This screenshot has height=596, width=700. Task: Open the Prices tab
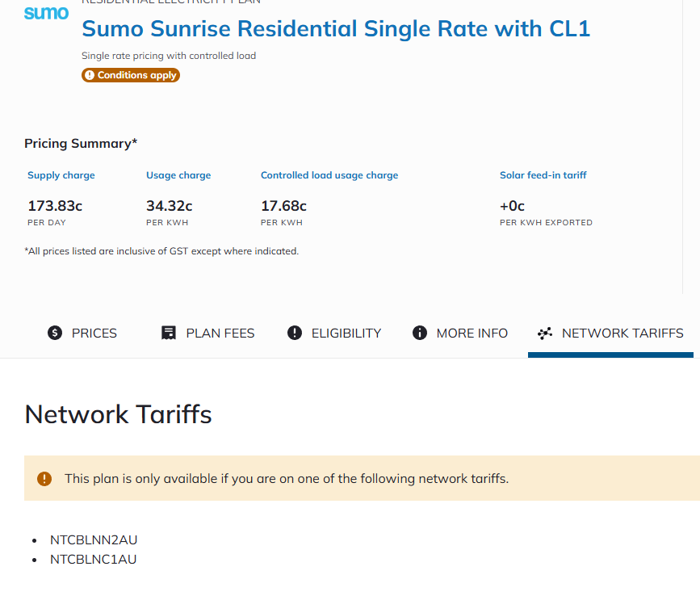pos(82,333)
